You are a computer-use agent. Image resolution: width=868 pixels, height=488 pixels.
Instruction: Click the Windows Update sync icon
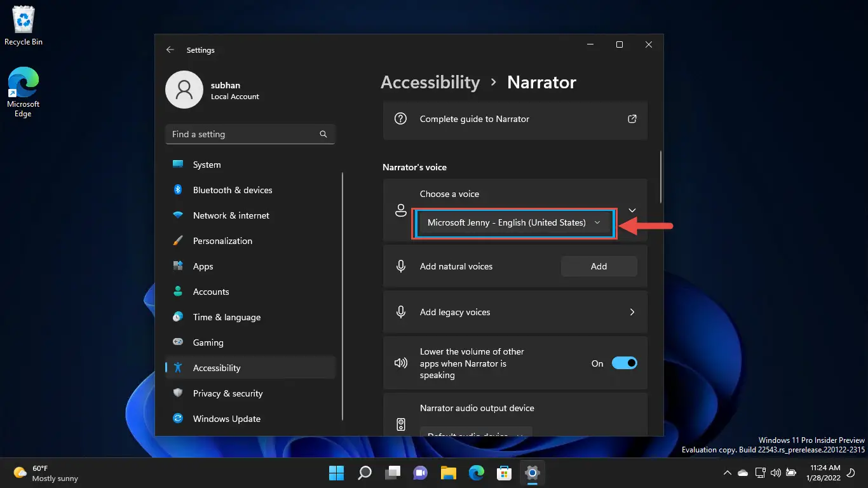pos(179,419)
